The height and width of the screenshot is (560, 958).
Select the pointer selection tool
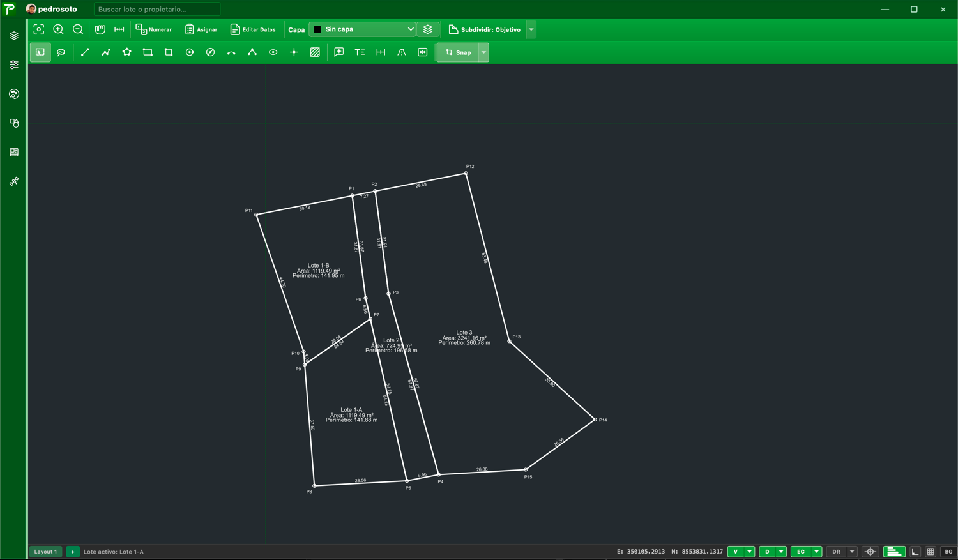click(40, 52)
